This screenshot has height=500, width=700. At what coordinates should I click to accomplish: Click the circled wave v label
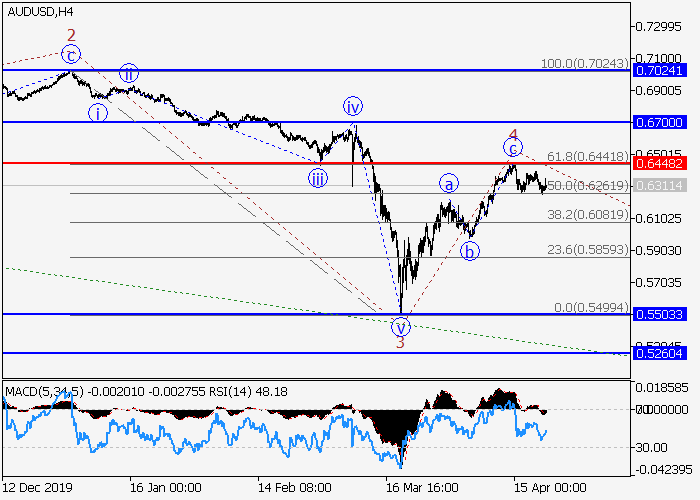[400, 326]
